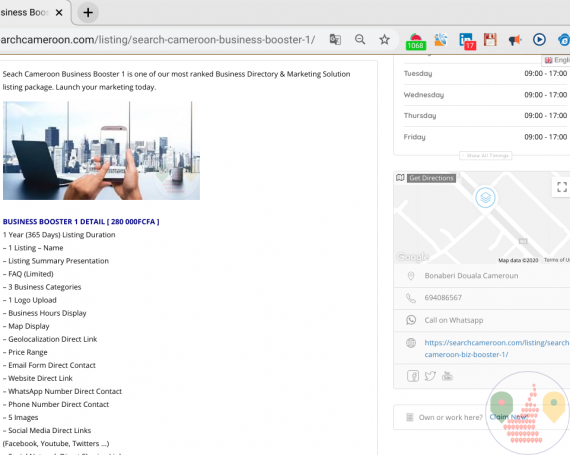Click the Google logo on map
Image resolution: width=570 pixels, height=455 pixels.
coord(413,257)
